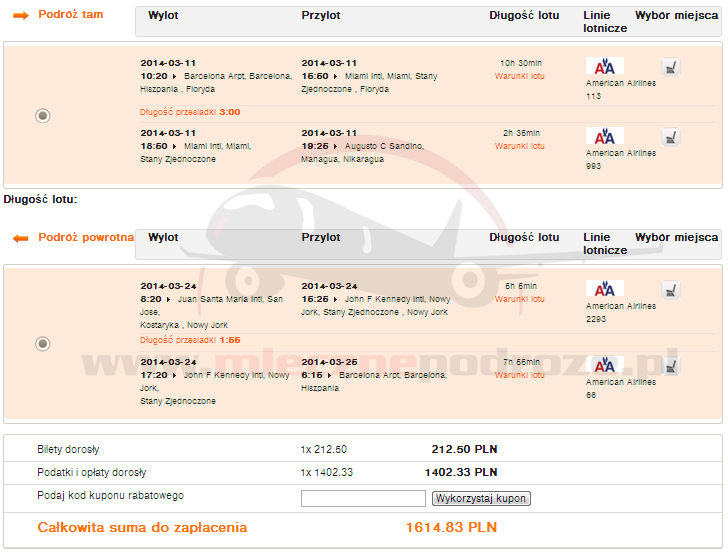Viewport: 728px width, 554px height.
Task: Click American Airlines logo for flight 113
Action: 604,66
